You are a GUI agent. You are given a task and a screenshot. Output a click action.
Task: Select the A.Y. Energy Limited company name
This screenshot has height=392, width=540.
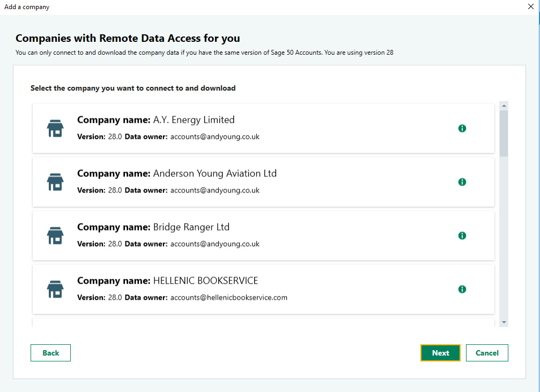tap(194, 120)
